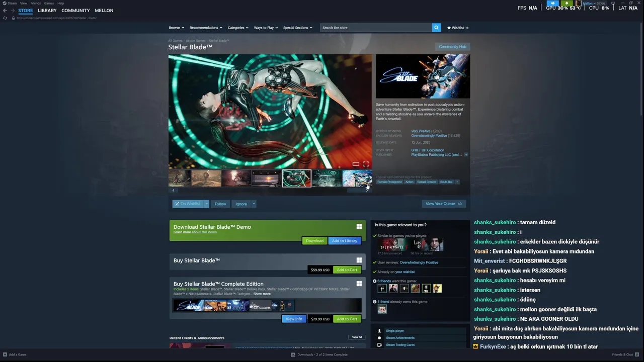Click the Souls-like tag
The height and width of the screenshot is (362, 644).
[446, 182]
